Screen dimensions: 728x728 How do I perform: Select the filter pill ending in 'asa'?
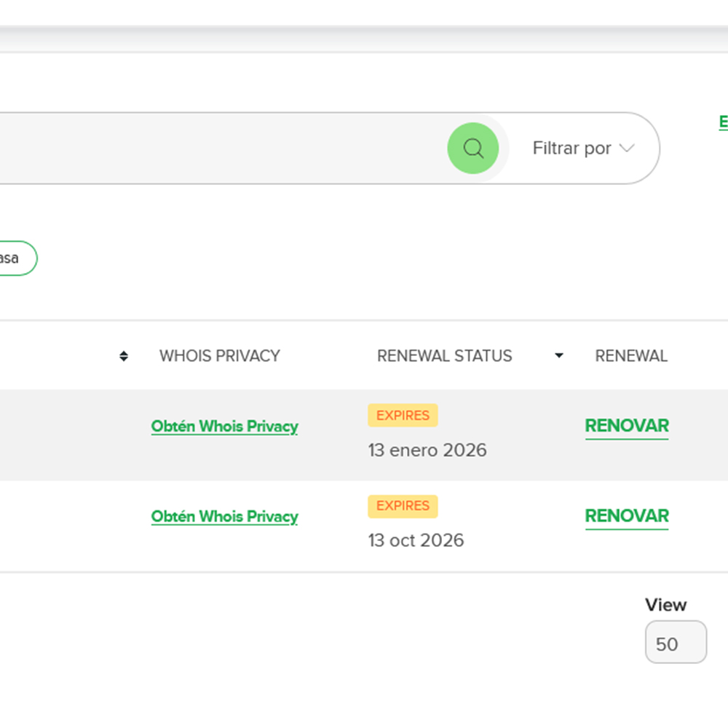click(15, 258)
